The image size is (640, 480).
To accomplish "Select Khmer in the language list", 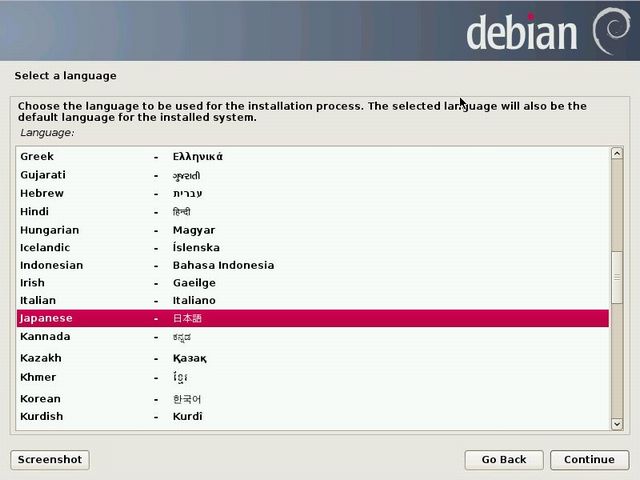I will click(x=313, y=377).
